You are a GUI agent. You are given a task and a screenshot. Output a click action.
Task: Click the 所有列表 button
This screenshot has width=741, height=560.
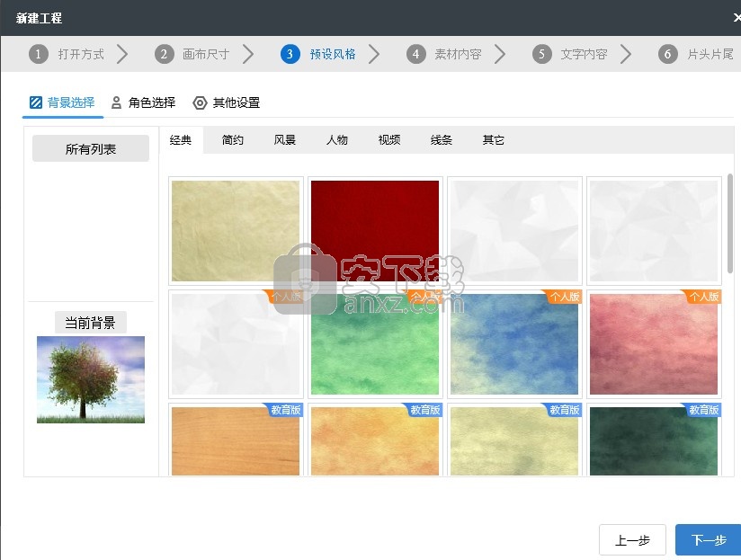tap(91, 148)
